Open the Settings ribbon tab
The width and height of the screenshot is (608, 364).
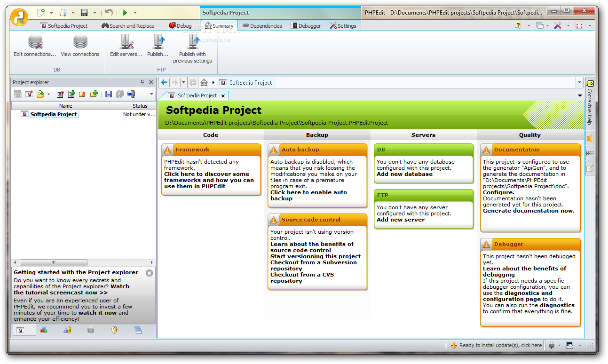pos(343,26)
